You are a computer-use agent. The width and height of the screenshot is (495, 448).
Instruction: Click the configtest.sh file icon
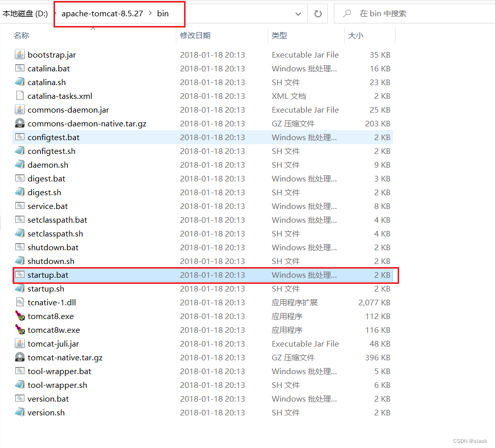19,151
